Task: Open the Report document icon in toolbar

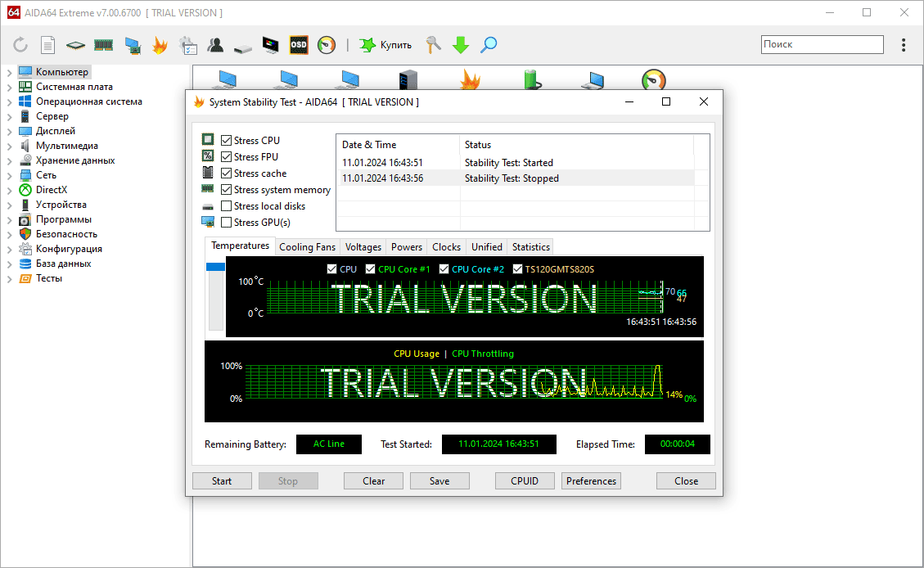Action: [47, 45]
